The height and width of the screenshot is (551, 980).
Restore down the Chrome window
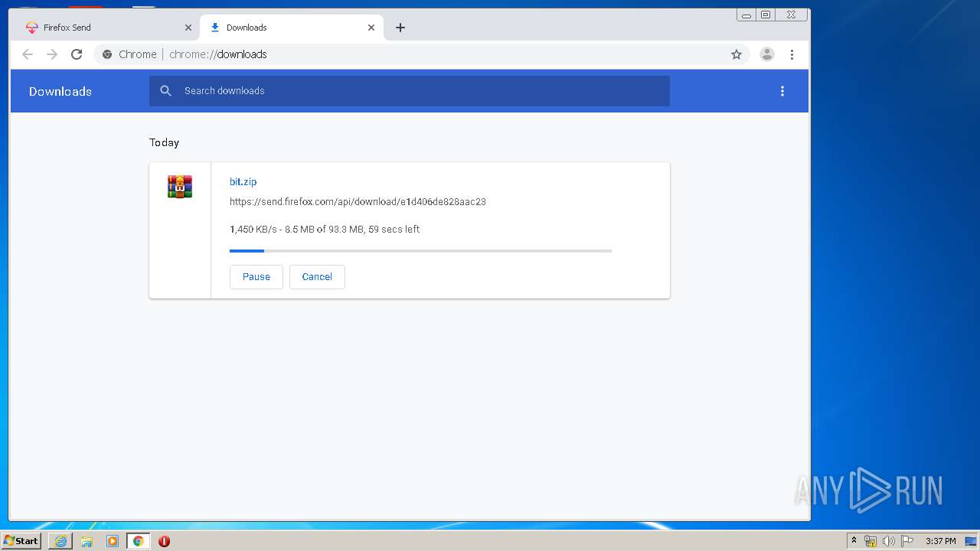click(765, 15)
